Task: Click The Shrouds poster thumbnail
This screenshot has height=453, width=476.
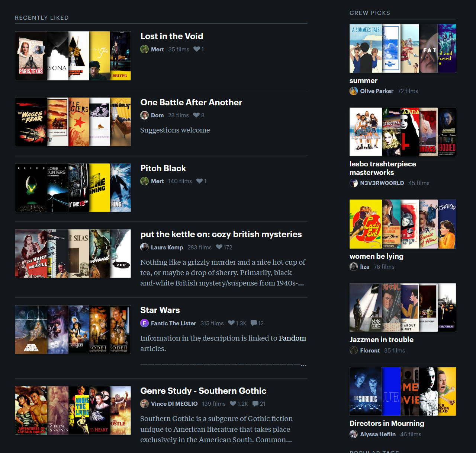Action: point(366,391)
